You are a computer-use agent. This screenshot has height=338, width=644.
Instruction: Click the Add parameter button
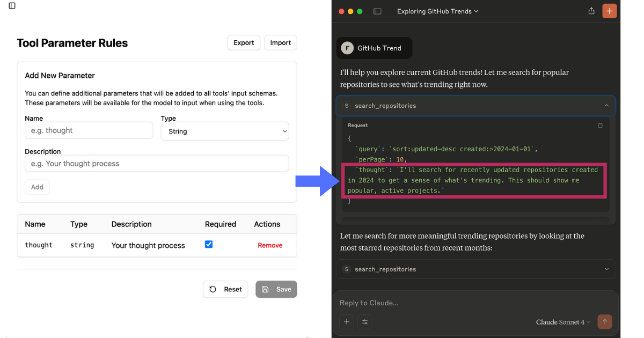(37, 187)
